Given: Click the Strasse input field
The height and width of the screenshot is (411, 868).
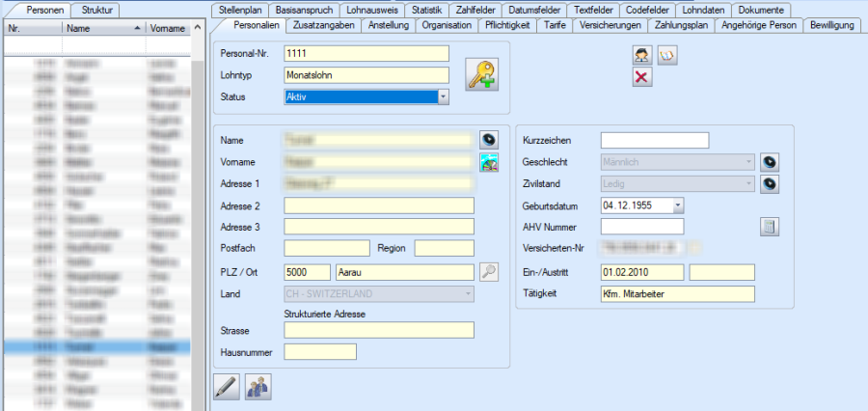Looking at the screenshot, I should 378,330.
